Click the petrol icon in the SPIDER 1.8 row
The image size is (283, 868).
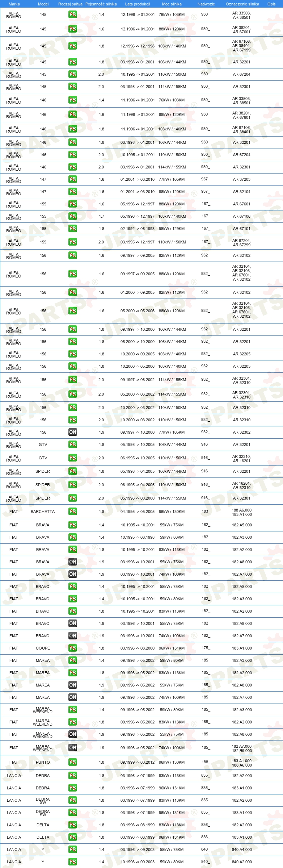tap(72, 471)
